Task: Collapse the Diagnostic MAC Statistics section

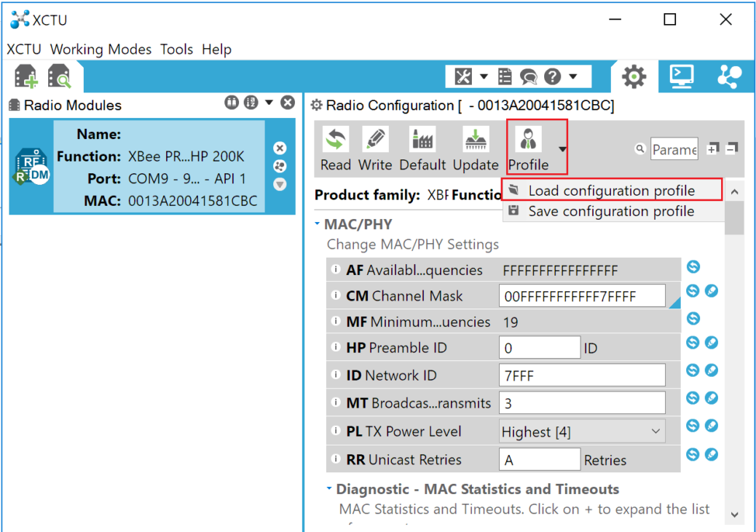Action: [329, 489]
